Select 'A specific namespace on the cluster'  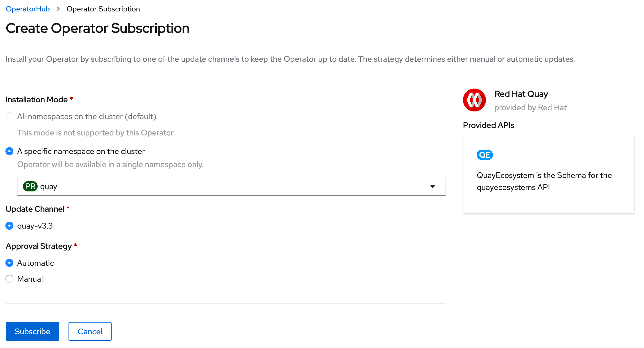click(x=9, y=151)
